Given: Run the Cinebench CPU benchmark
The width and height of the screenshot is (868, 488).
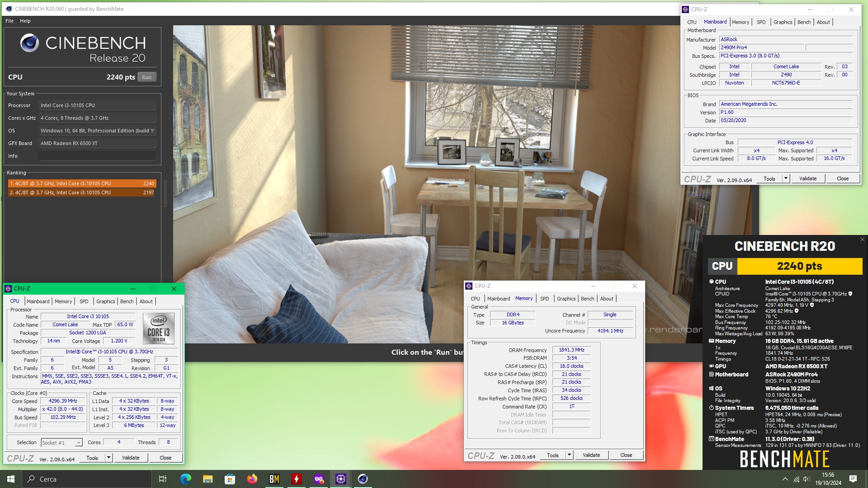Looking at the screenshot, I should pyautogui.click(x=146, y=77).
